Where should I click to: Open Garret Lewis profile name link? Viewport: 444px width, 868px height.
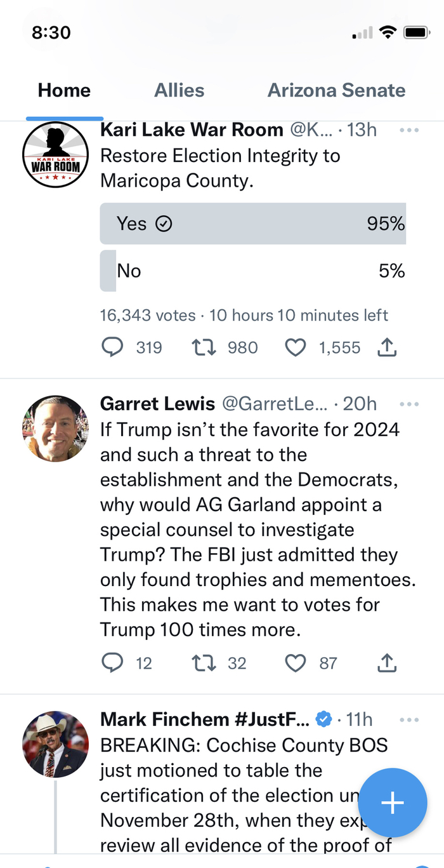[x=157, y=403]
